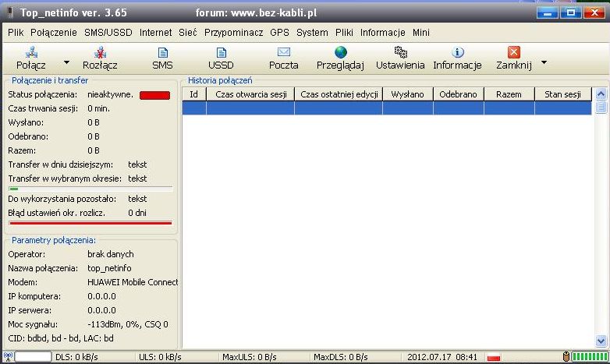The height and width of the screenshot is (364, 610).
Task: Select the highlighted first history row
Action: (x=387, y=108)
